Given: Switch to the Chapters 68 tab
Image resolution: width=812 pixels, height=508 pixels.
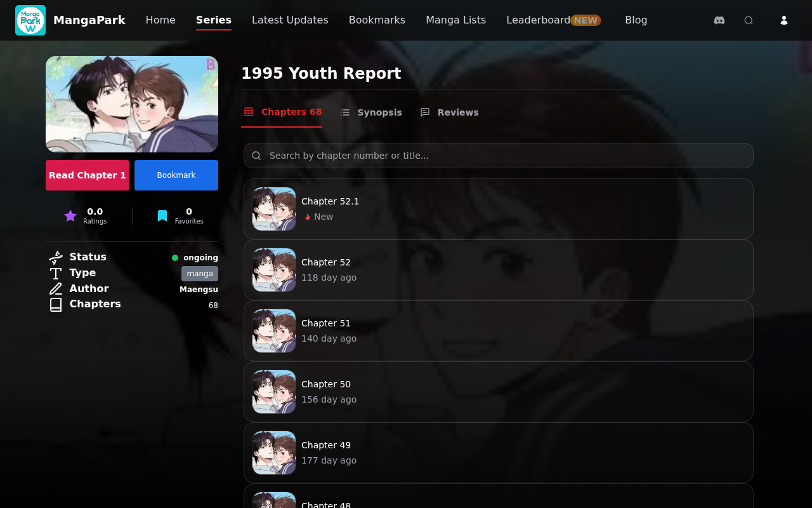Looking at the screenshot, I should click(x=282, y=112).
